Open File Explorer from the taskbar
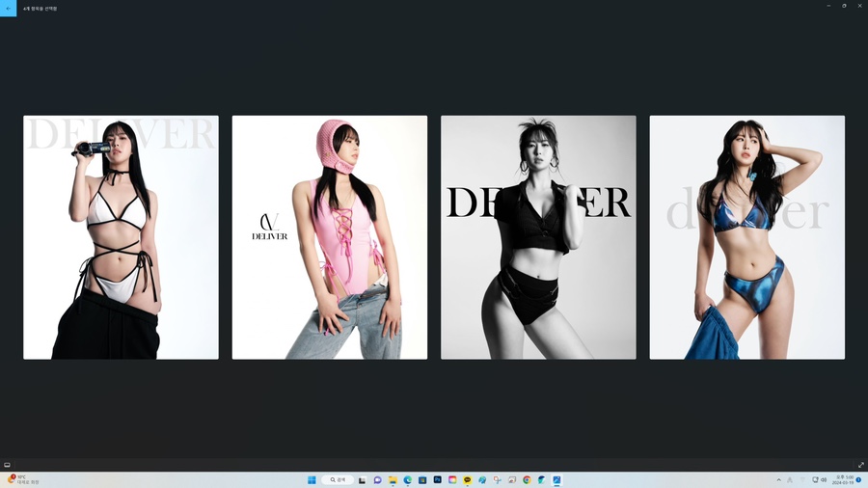Viewport: 868px width, 488px height. [x=393, y=480]
